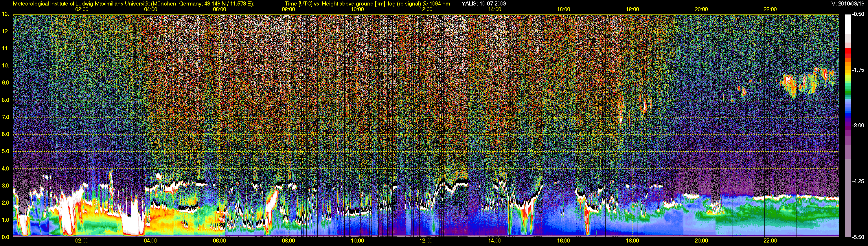Click the '3.0' height axis label
The height and width of the screenshot is (246, 868).
click(x=5, y=186)
